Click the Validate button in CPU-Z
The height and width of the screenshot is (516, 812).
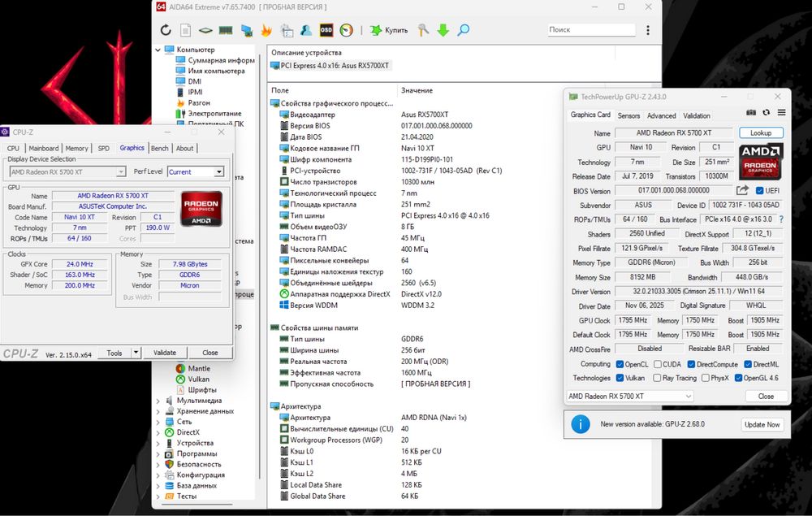[x=165, y=353]
